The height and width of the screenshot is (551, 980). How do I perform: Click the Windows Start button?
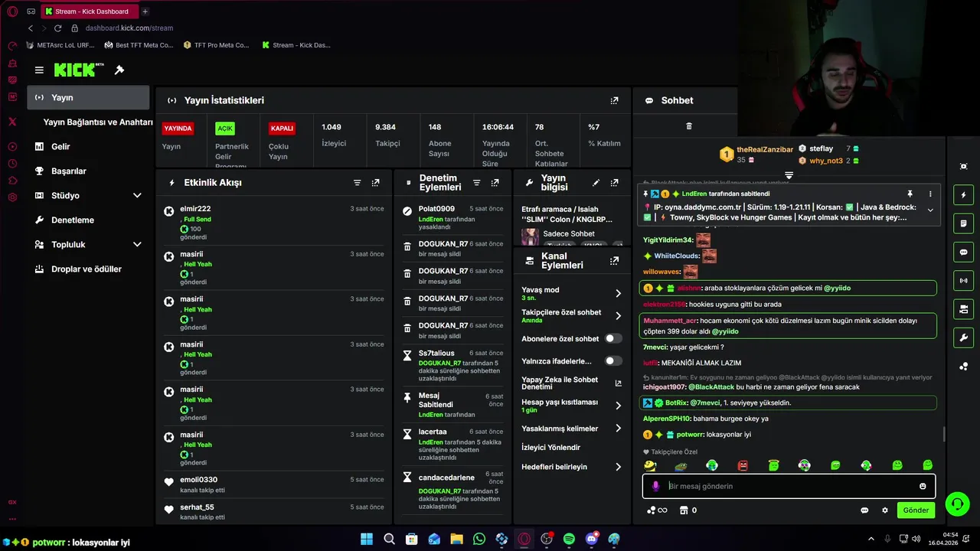(x=367, y=539)
